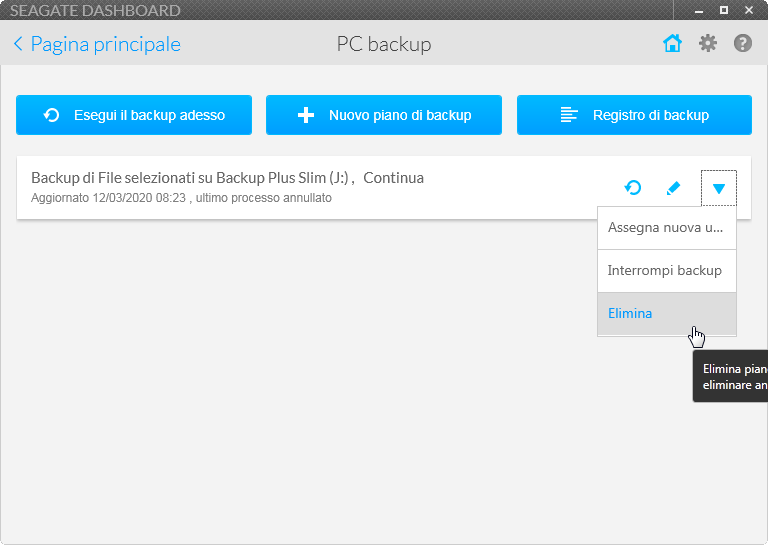
Task: Click the PC backup page heading
Action: coord(384,44)
